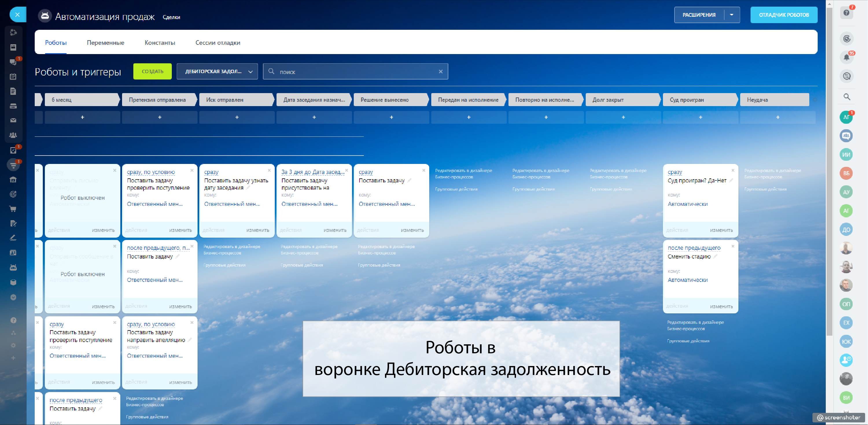Expand the Дебиторская задол... funnel dropdown
The width and height of the screenshot is (868, 425).
click(217, 71)
